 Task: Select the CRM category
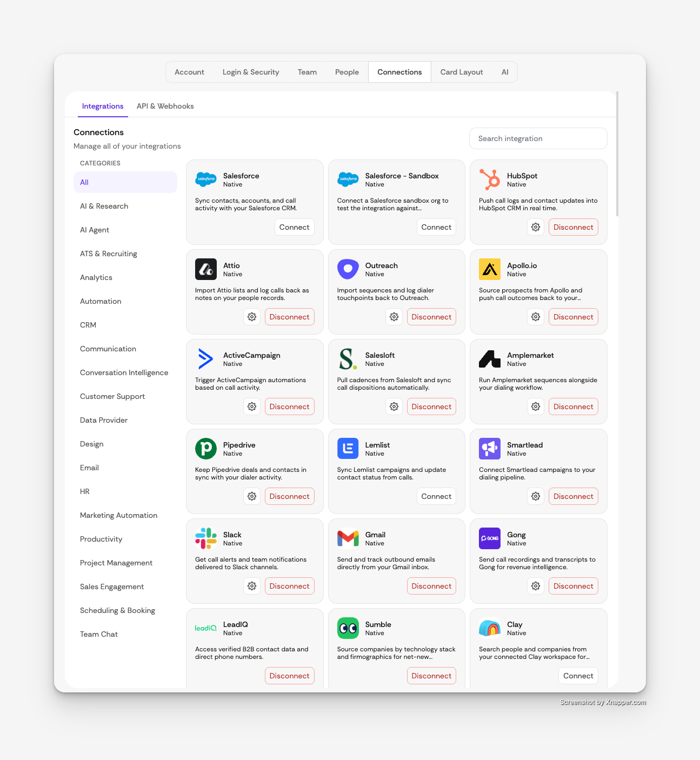pyautogui.click(x=125, y=325)
